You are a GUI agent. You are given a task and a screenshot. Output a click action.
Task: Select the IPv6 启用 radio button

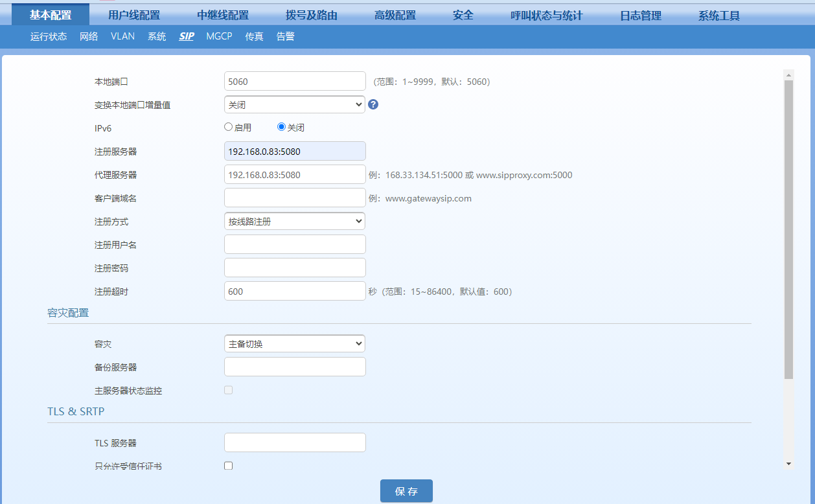click(x=228, y=127)
